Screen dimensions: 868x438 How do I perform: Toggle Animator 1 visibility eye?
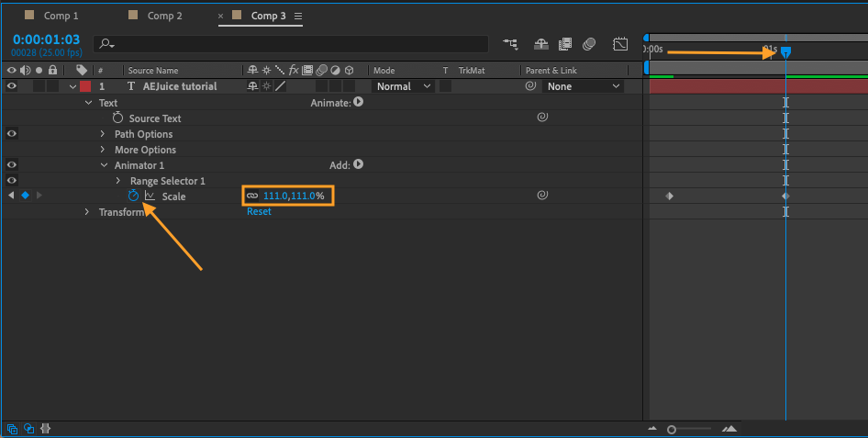point(12,165)
